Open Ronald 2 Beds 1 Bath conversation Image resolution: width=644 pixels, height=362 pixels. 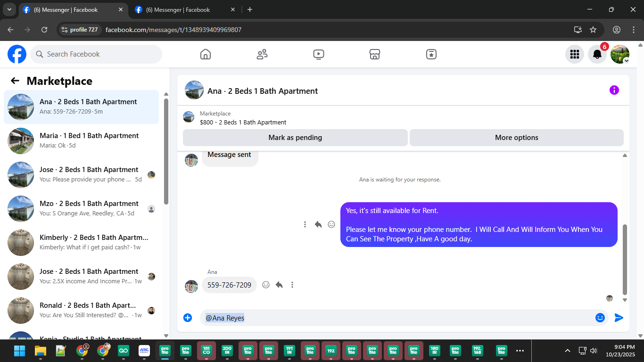(82, 311)
